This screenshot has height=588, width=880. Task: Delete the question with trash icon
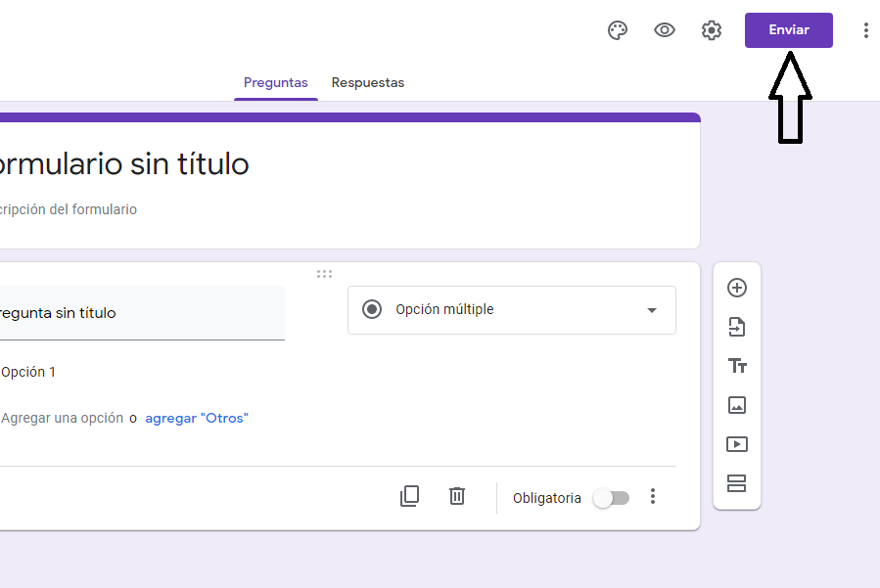(457, 496)
